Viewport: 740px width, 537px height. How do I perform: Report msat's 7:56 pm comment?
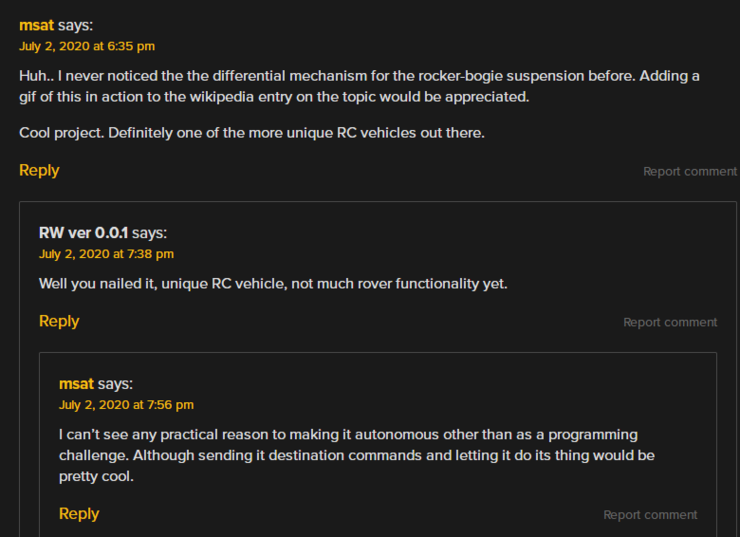[650, 515]
